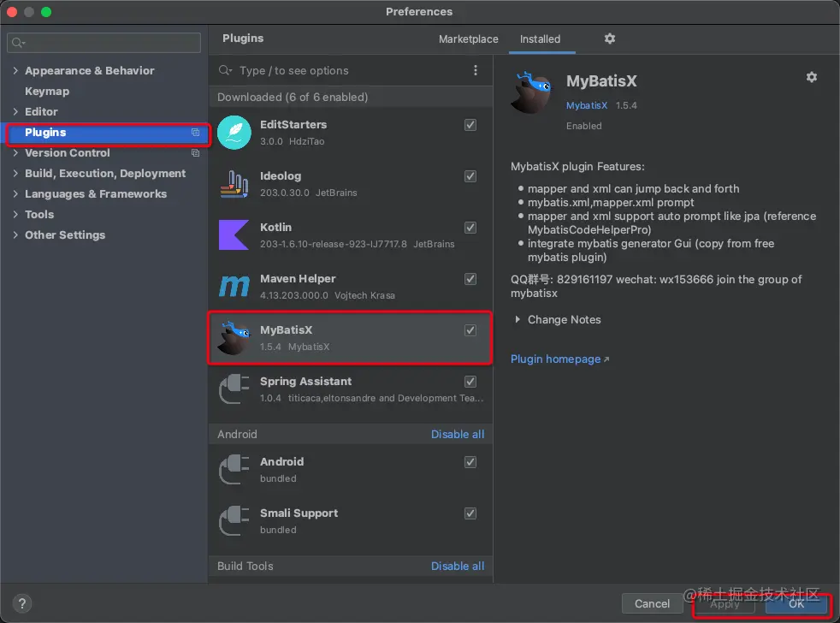The height and width of the screenshot is (623, 840).
Task: Select the Smali Support plugin name
Action: [x=299, y=513]
